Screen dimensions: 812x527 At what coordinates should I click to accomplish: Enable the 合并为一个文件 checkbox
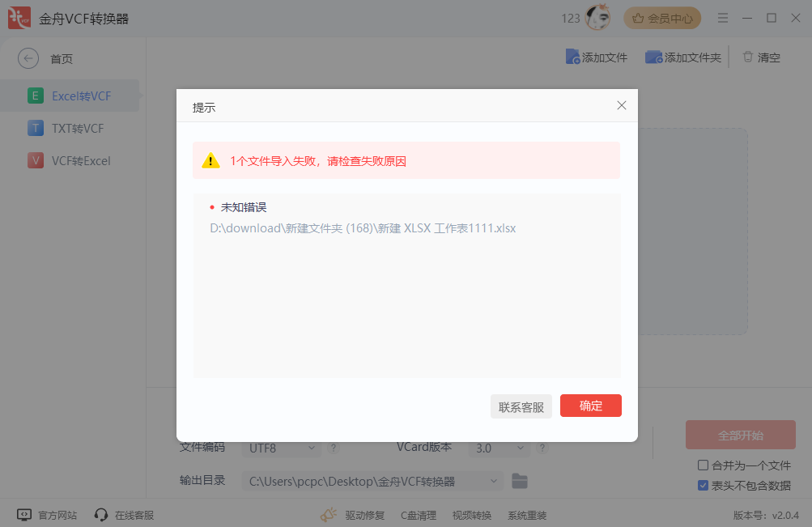(x=703, y=465)
